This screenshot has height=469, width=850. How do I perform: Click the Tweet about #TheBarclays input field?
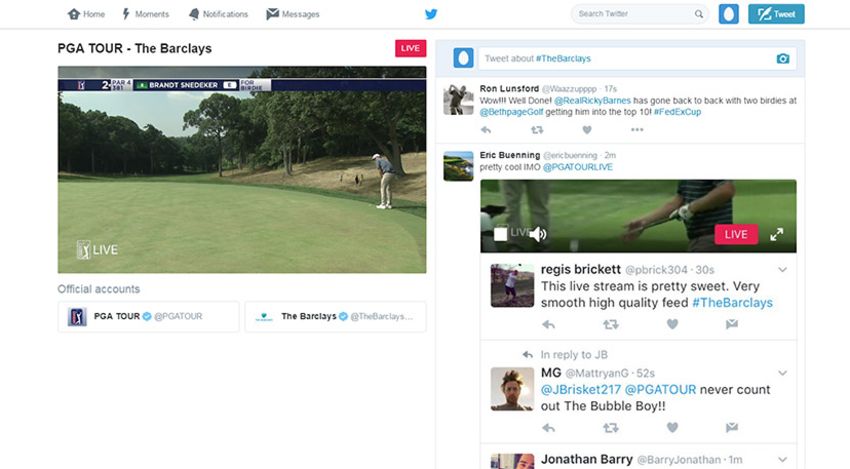tap(625, 58)
